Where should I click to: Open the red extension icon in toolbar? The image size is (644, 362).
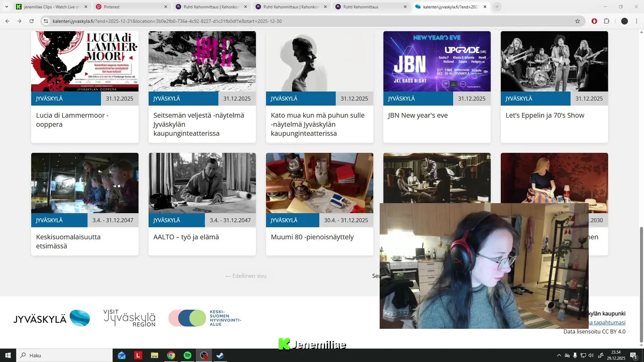coord(594,21)
